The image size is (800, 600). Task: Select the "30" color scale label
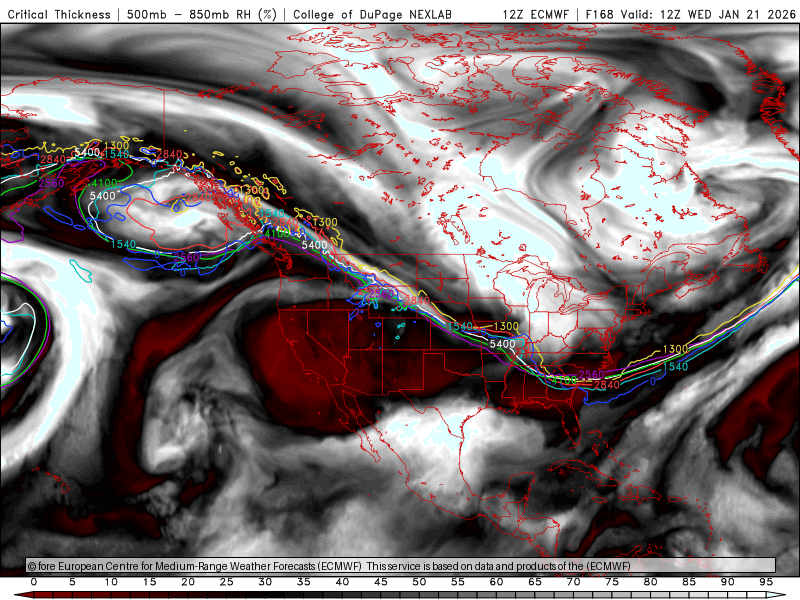pos(265,582)
